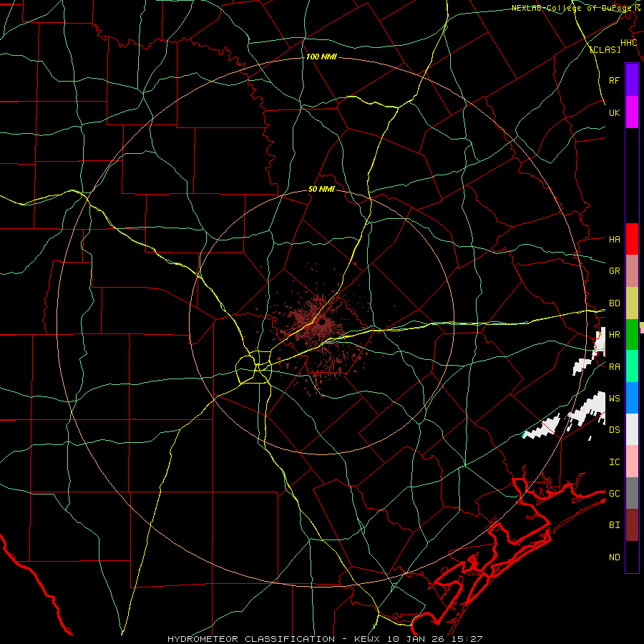Click the HYDROMETEOR CLASSIFICATION title caption
The height and width of the screenshot is (644, 644).
[x=251, y=639]
